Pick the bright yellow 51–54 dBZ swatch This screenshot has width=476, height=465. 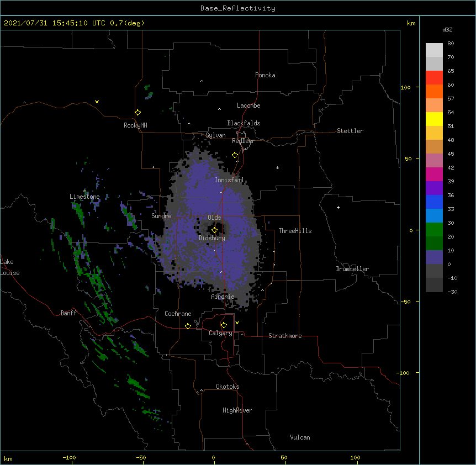434,119
